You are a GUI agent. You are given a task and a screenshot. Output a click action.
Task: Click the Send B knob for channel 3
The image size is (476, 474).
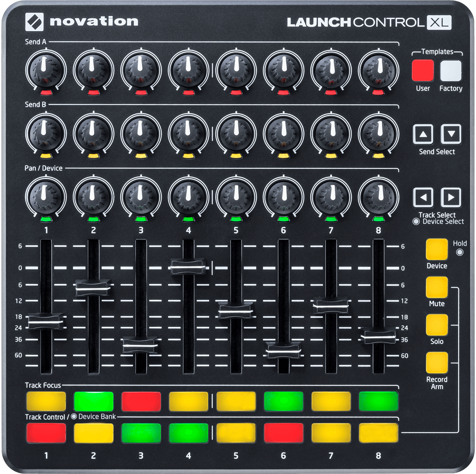[141, 133]
